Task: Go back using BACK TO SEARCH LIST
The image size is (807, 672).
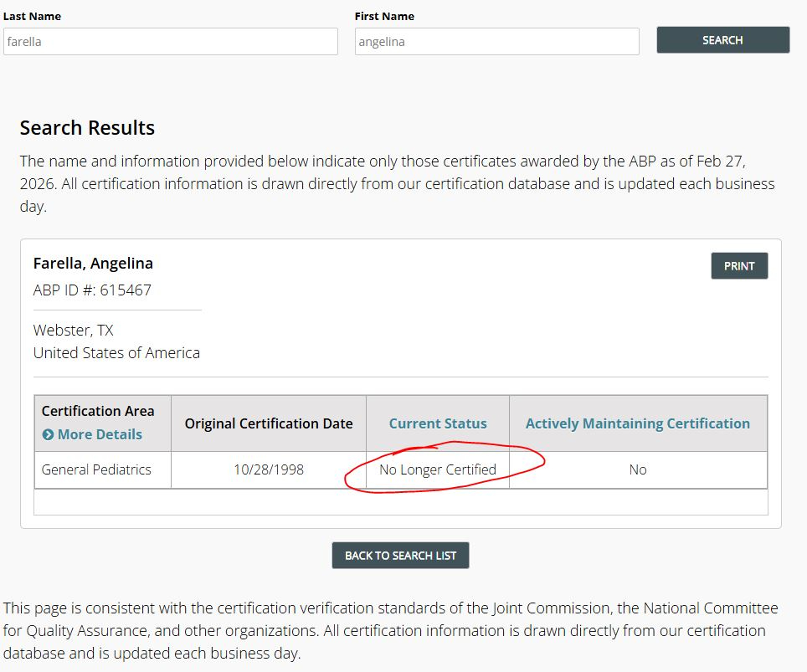Action: pyautogui.click(x=400, y=556)
